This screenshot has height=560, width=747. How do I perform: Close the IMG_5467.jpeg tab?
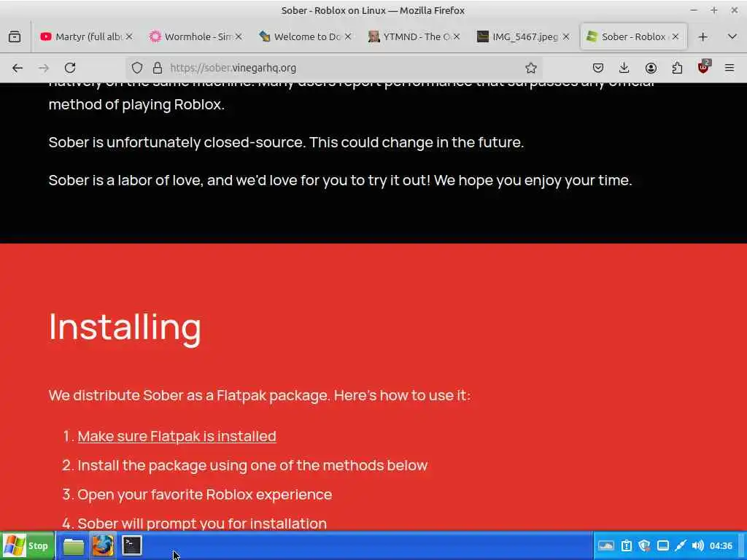(566, 36)
